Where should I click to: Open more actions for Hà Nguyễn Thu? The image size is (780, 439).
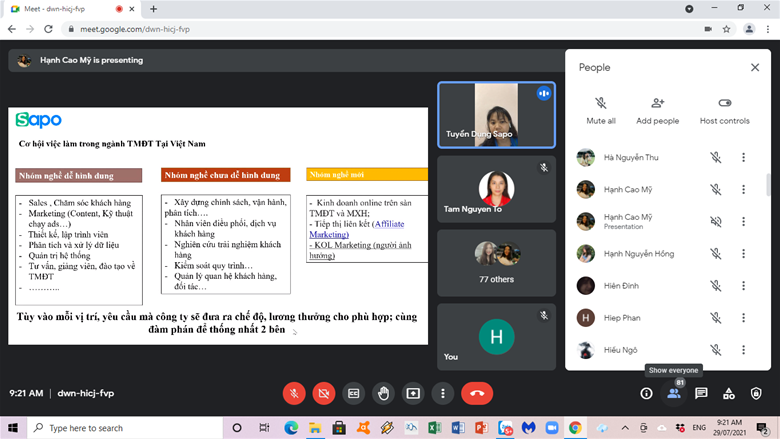click(x=743, y=157)
